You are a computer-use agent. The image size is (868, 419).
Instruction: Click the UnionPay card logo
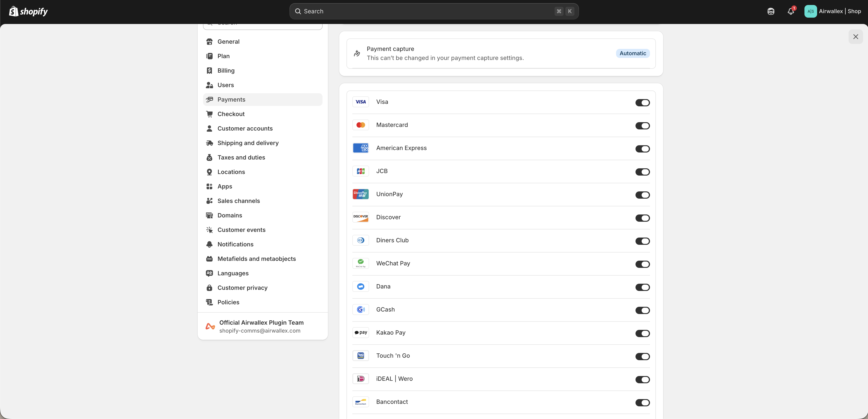point(360,194)
